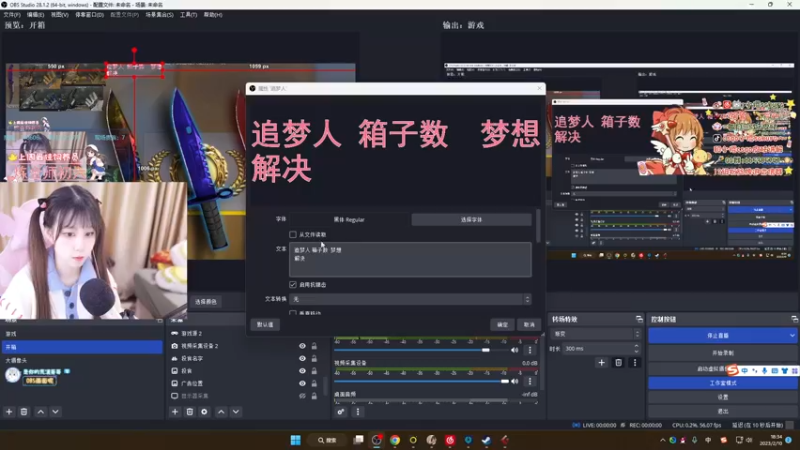This screenshot has height=450, width=800.
Task: Reset properties with the 默认值 button
Action: [265, 324]
